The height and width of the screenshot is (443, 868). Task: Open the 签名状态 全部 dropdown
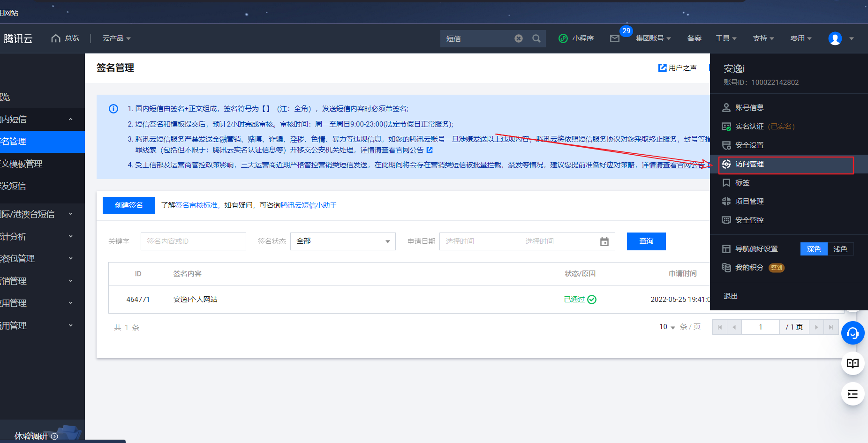(343, 241)
